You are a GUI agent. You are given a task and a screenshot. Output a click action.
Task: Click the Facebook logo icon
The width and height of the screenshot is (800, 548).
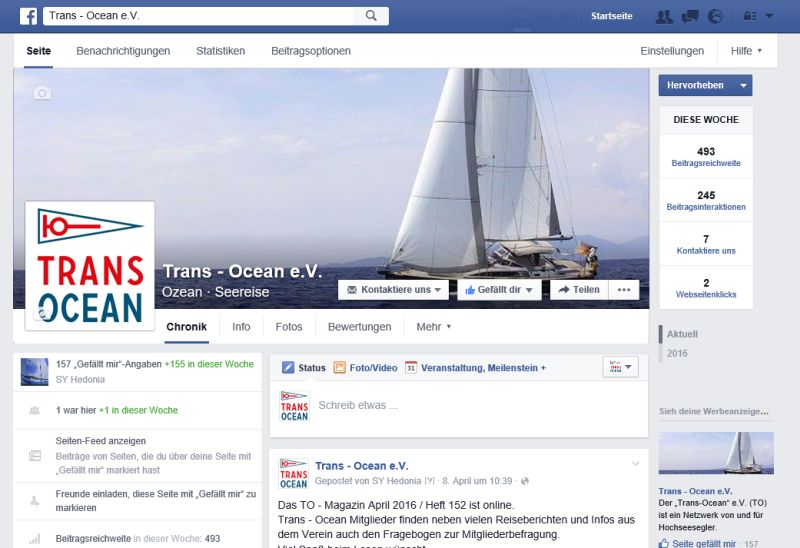28,16
